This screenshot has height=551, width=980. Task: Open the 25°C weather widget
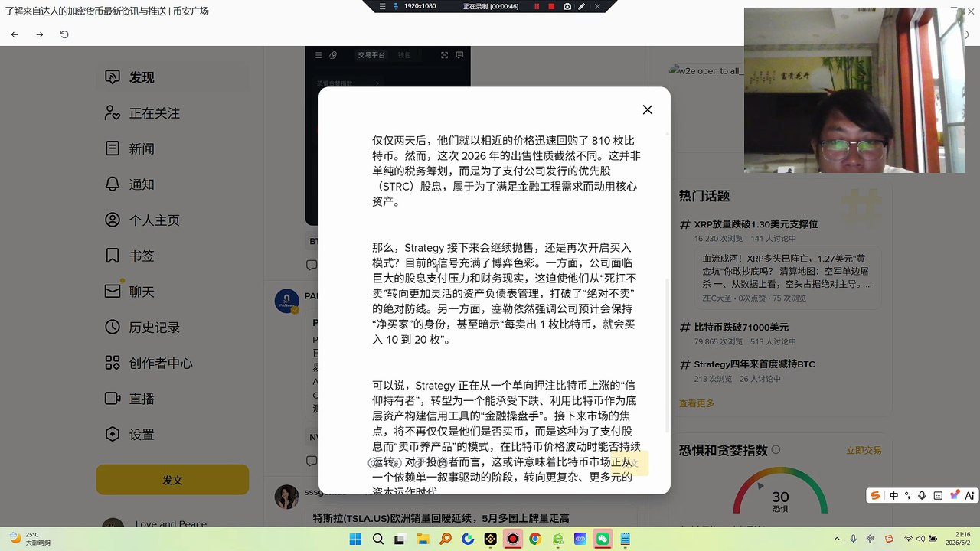point(31,539)
